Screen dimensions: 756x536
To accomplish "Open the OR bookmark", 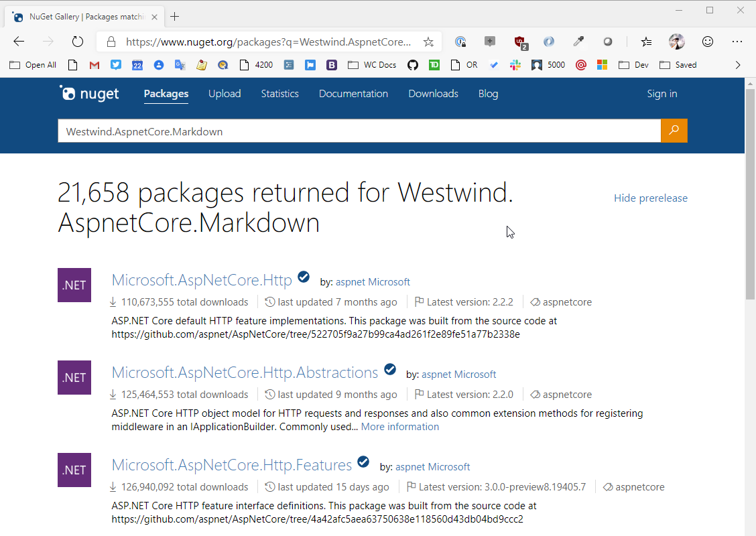I will 464,65.
